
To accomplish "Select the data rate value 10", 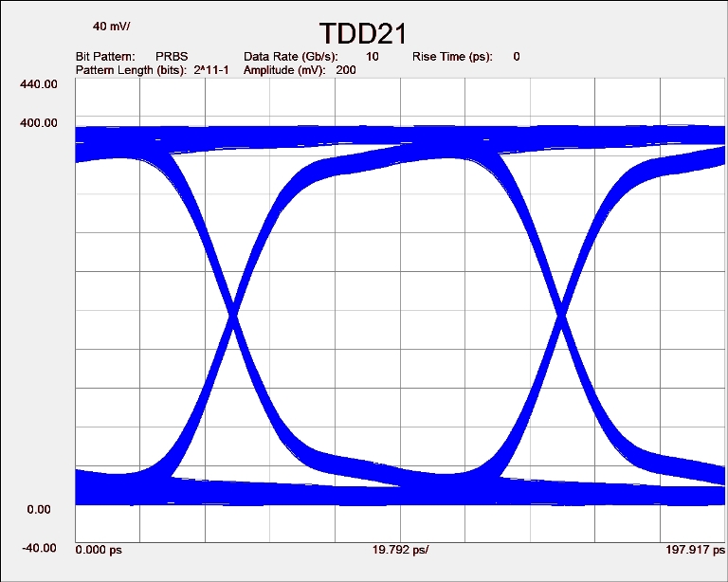I will pyautogui.click(x=373, y=57).
